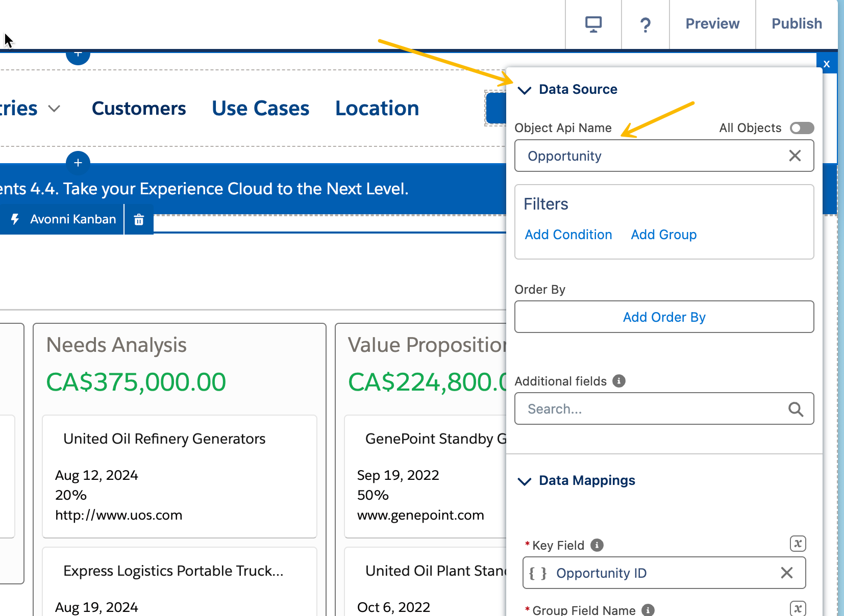
Task: Click the Group Field Name info icon
Action: [x=648, y=610]
